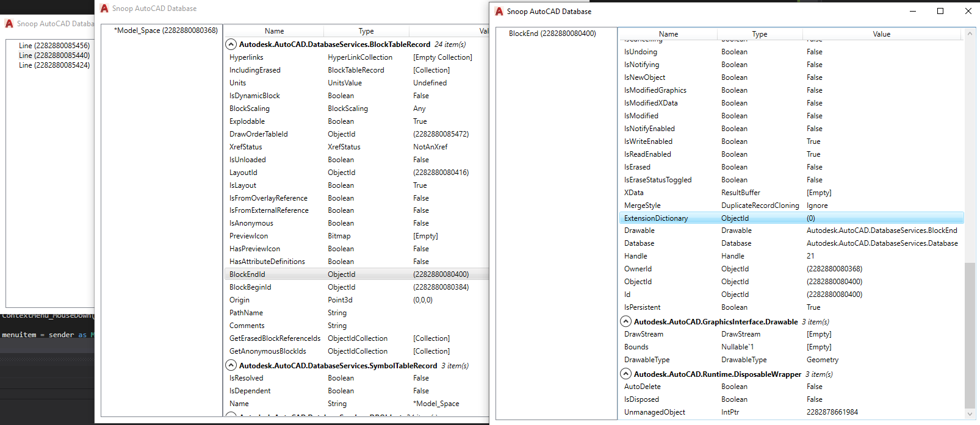This screenshot has height=425, width=980.
Task: Select the OwnerId row in right window
Action: pyautogui.click(x=791, y=269)
